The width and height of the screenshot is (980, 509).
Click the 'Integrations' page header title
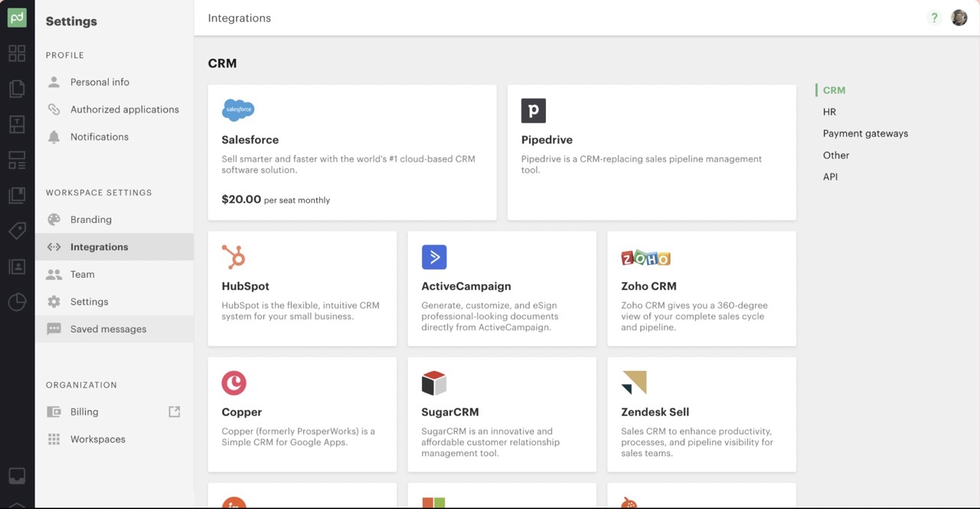click(x=240, y=18)
